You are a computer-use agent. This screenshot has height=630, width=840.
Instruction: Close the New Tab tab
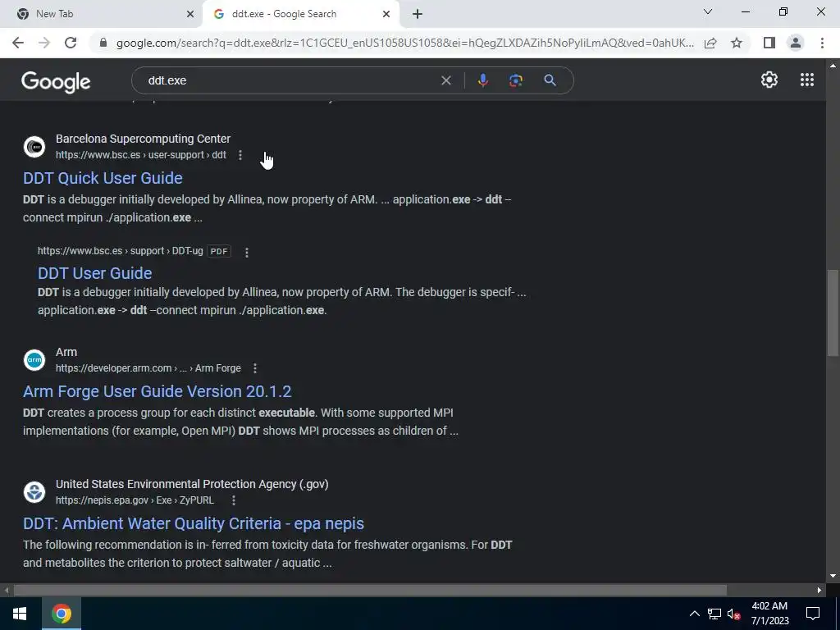(189, 14)
